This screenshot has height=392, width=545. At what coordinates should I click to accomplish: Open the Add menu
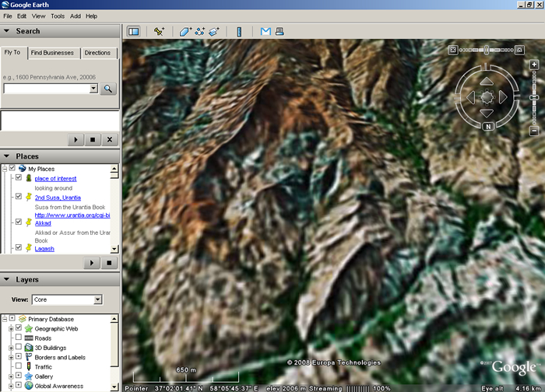[x=75, y=16]
